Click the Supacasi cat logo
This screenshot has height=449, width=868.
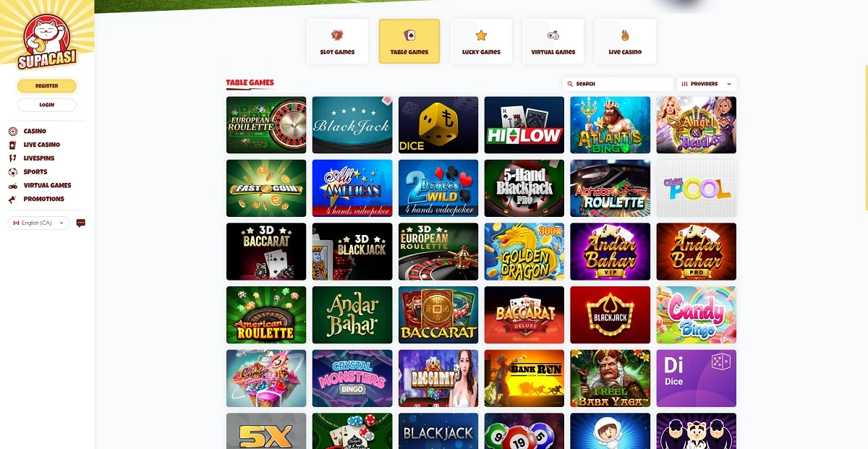click(46, 43)
